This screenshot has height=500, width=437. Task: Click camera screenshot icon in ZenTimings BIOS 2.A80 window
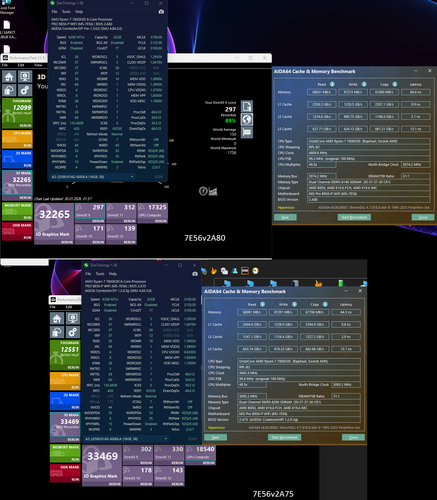[161, 12]
